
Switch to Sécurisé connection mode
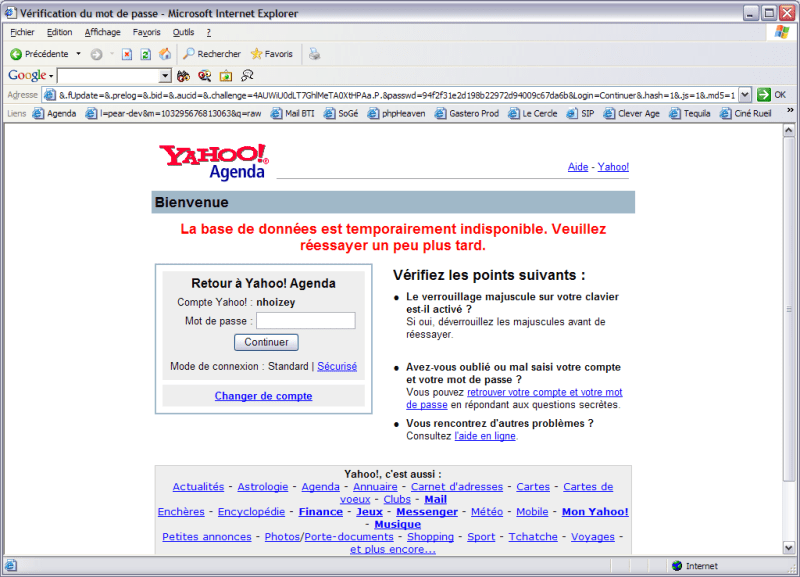point(337,366)
